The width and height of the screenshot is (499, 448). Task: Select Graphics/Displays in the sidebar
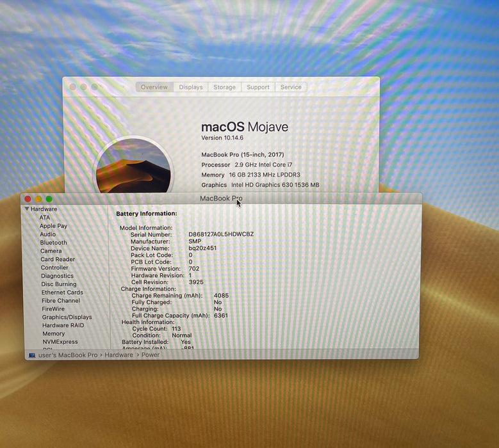click(x=67, y=317)
